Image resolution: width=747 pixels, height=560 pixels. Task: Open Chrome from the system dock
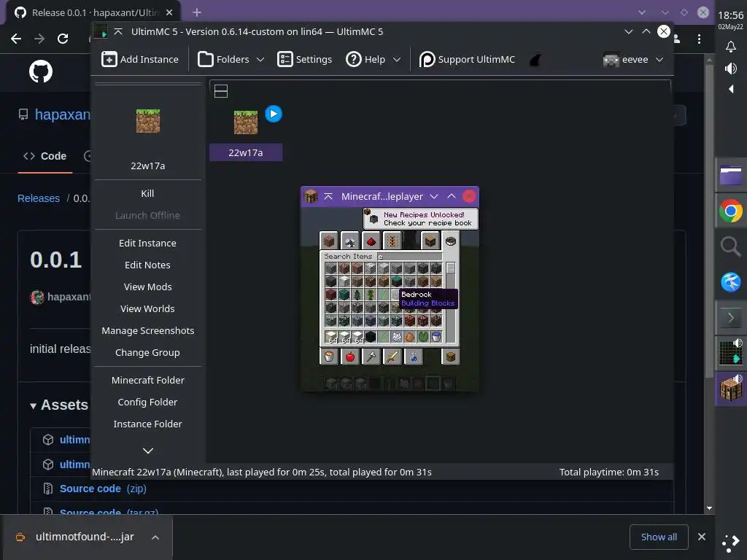(730, 211)
